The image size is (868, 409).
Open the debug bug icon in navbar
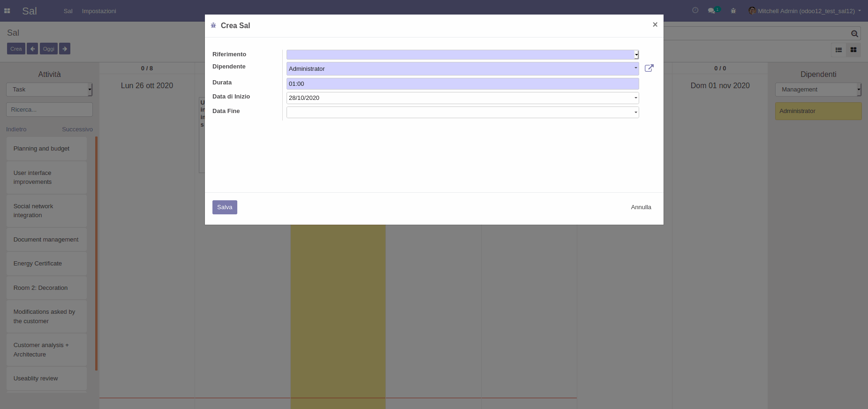[733, 11]
